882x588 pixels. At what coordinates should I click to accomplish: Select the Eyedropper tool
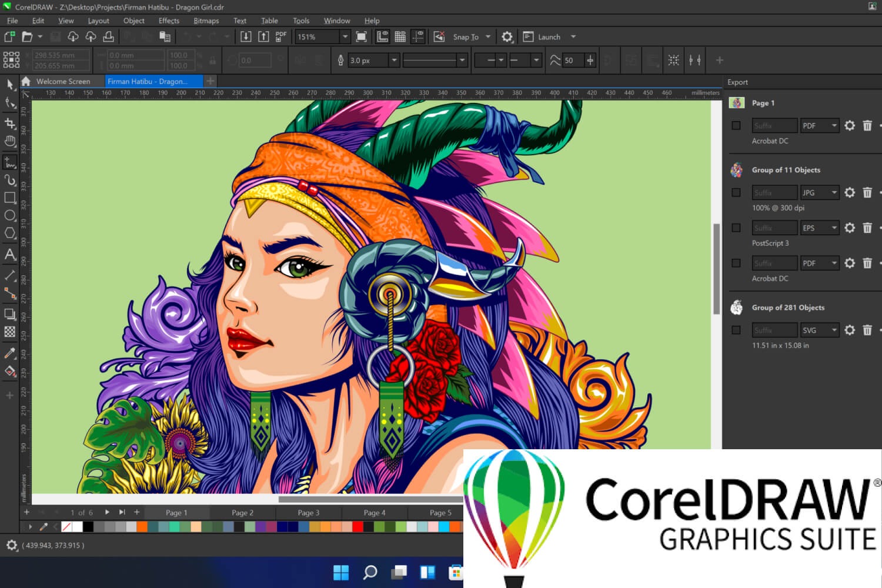(x=10, y=353)
